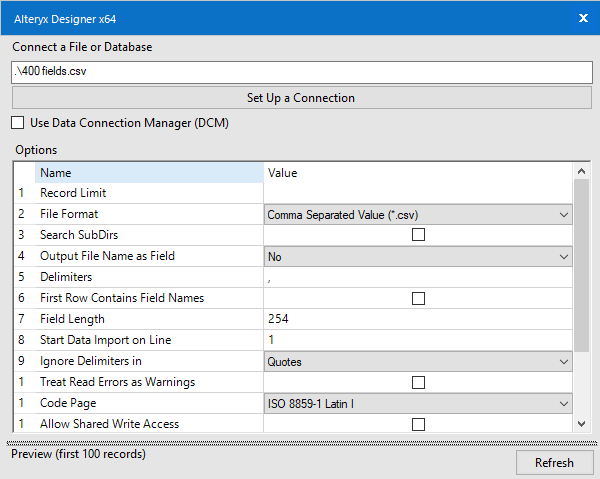
Task: Close the Alteryx Designer dialog
Action: [583, 17]
